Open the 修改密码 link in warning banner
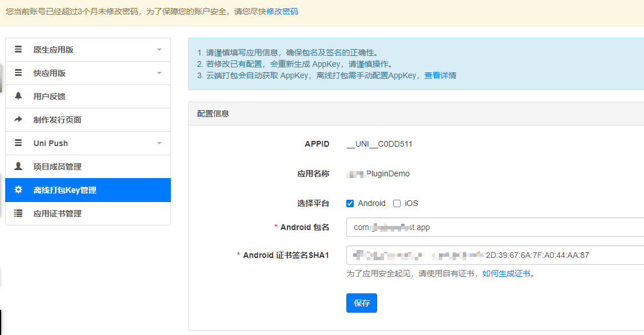Screen dimensions: 644x335 point(282,11)
